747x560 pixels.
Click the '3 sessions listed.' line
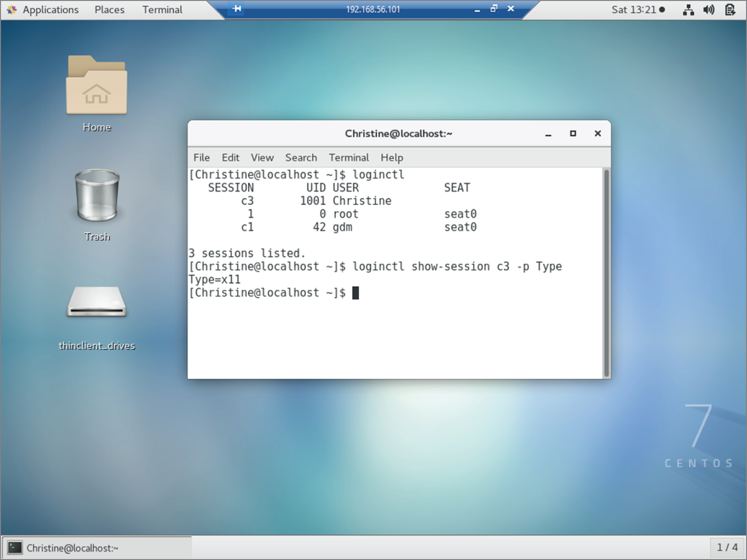click(x=247, y=253)
